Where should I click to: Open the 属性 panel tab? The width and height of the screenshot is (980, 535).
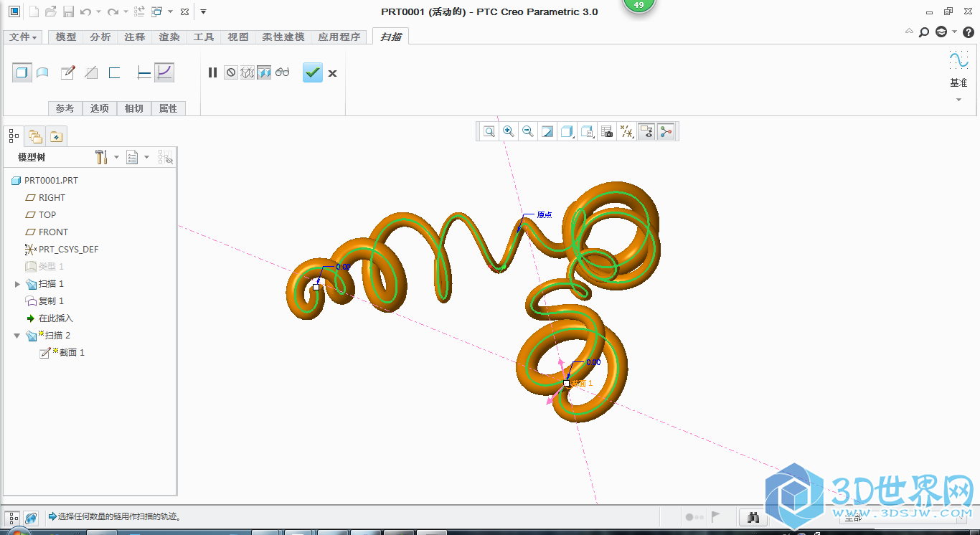[168, 108]
